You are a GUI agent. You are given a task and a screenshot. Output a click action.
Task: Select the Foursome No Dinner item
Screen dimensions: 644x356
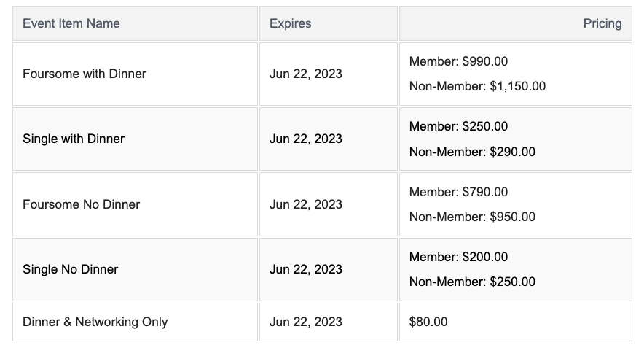point(82,204)
